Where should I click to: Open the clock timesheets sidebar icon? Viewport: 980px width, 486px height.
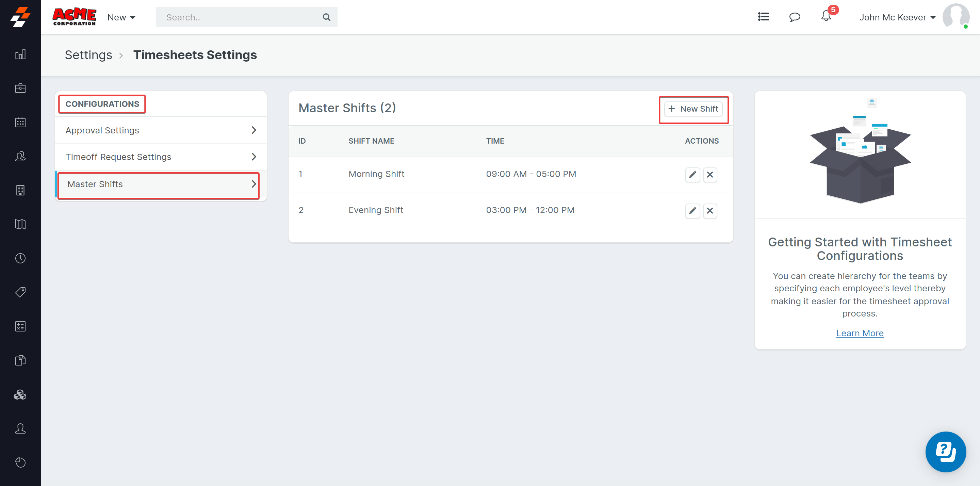pos(20,258)
